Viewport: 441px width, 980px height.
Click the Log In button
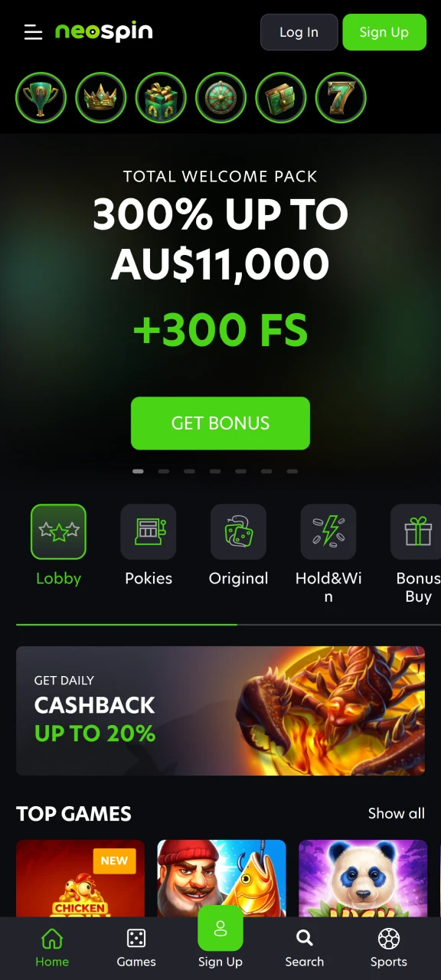[299, 32]
